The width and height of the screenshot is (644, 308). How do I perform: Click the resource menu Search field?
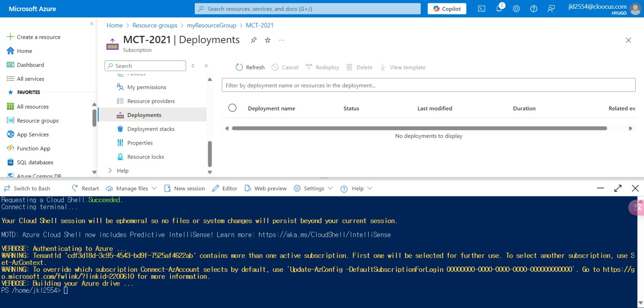click(x=145, y=66)
